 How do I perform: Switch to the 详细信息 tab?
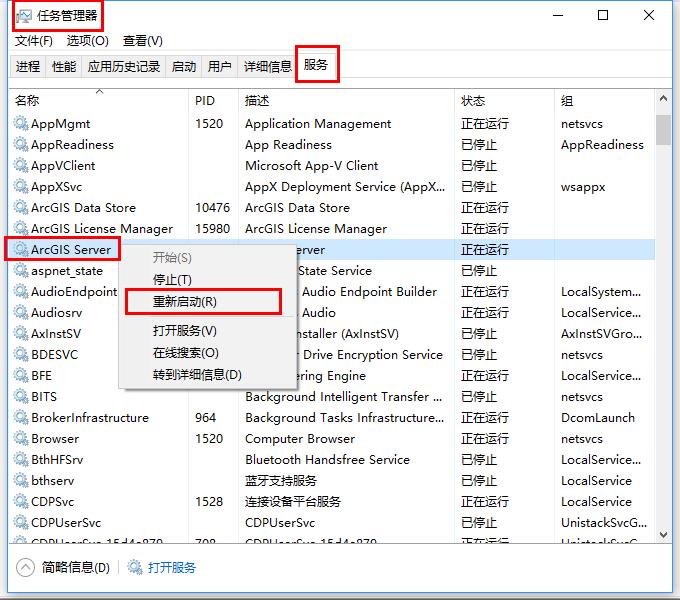tap(267, 66)
